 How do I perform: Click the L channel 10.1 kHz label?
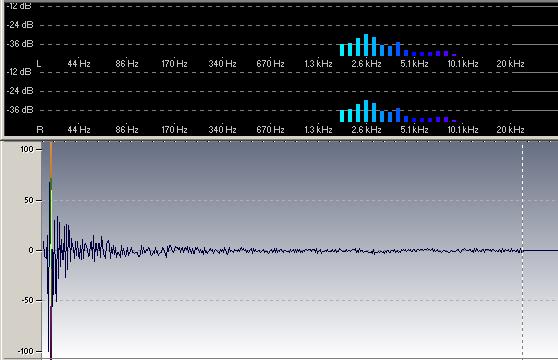click(463, 64)
